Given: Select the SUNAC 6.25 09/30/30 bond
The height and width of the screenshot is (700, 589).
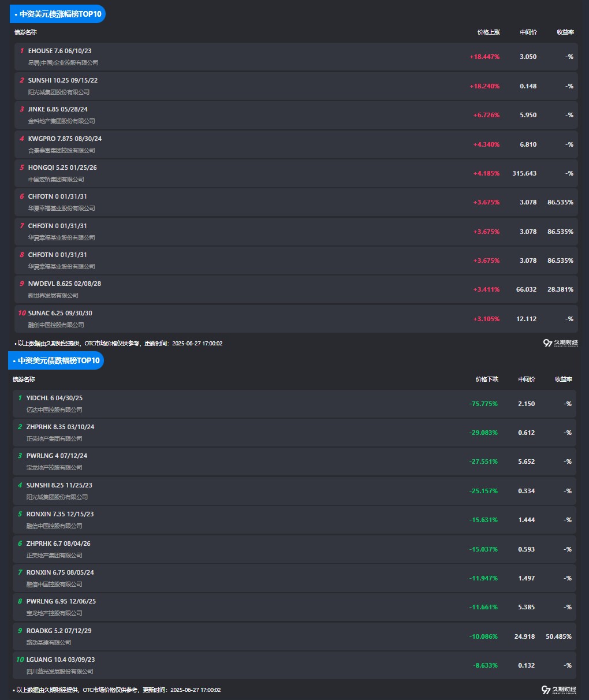Looking at the screenshot, I should point(296,319).
